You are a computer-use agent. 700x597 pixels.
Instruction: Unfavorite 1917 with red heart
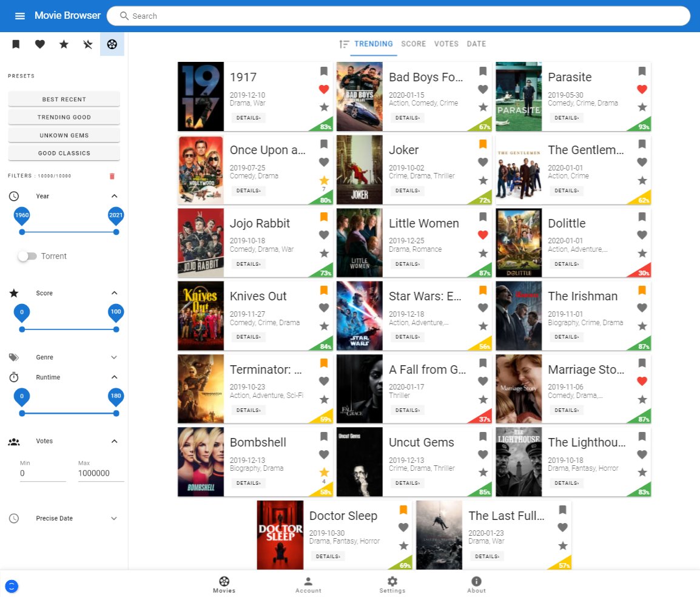(x=324, y=89)
